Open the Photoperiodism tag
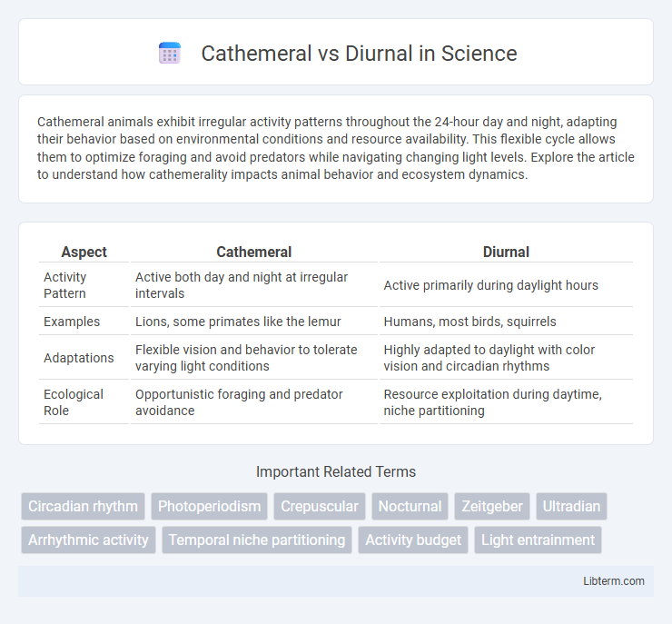 (209, 506)
